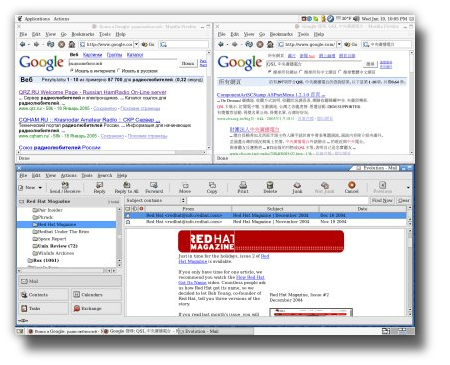Click the Copy icon in Evolution toolbar

[212, 188]
